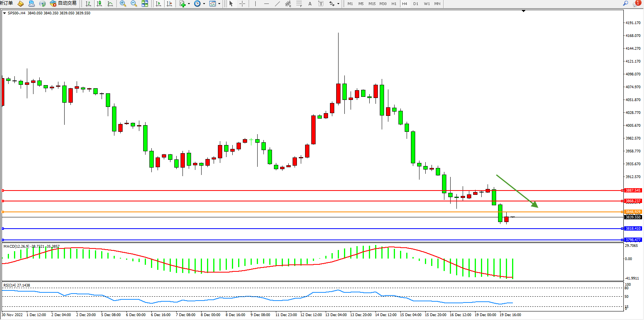Expand the periodicity clock dropdown arrow
Image resolution: width=644 pixels, height=320 pixels.
[x=204, y=4]
